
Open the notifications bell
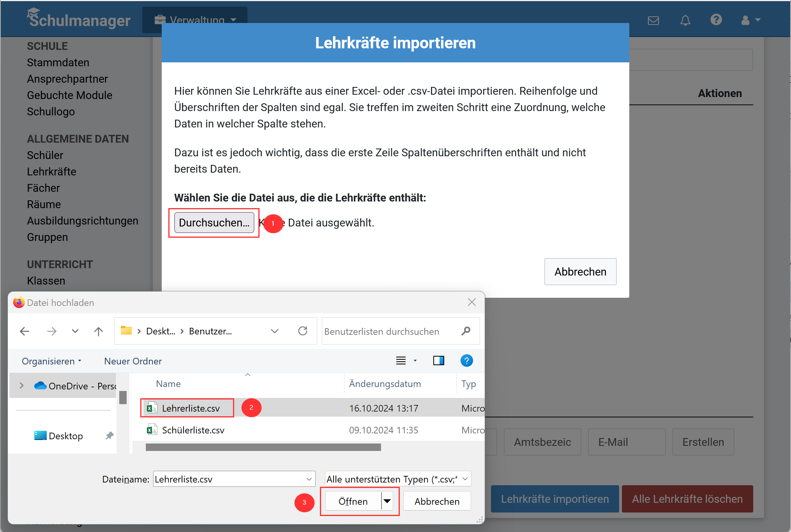pyautogui.click(x=685, y=20)
